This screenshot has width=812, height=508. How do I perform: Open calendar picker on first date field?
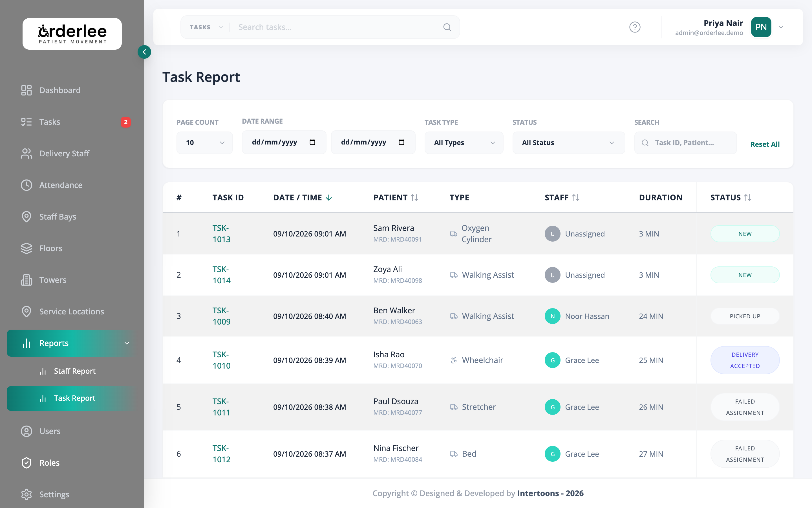pyautogui.click(x=312, y=142)
